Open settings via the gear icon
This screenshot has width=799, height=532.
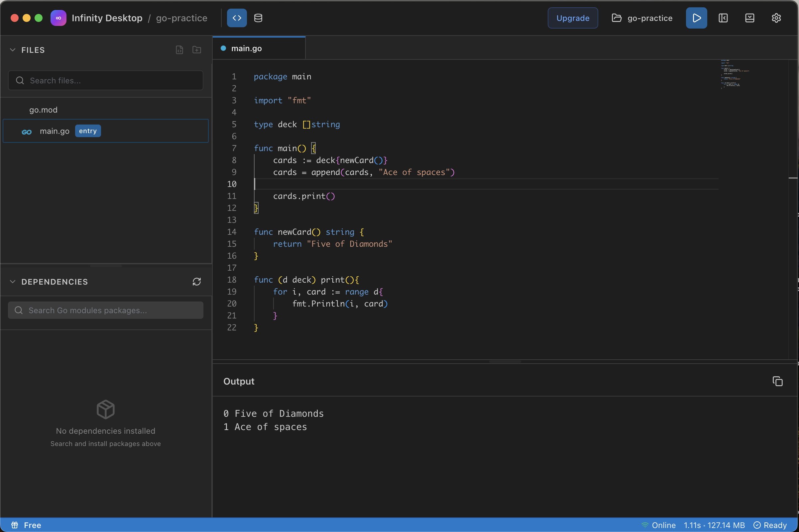point(776,18)
